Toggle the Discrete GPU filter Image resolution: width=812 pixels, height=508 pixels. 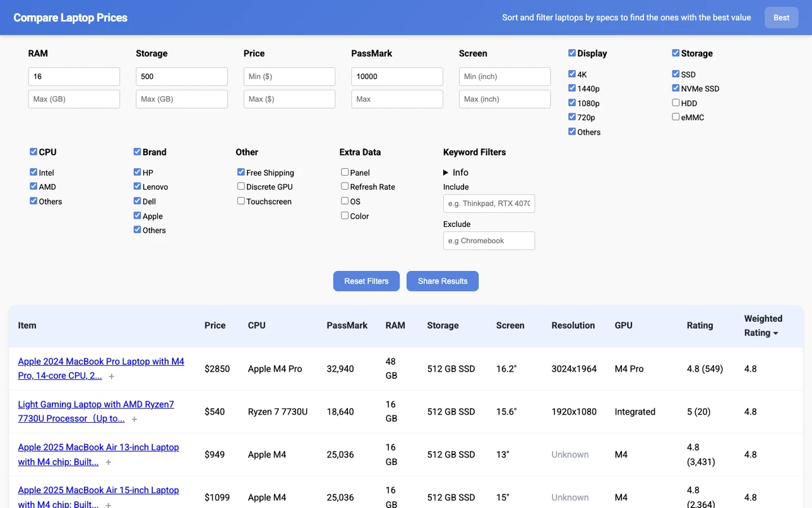tap(241, 186)
